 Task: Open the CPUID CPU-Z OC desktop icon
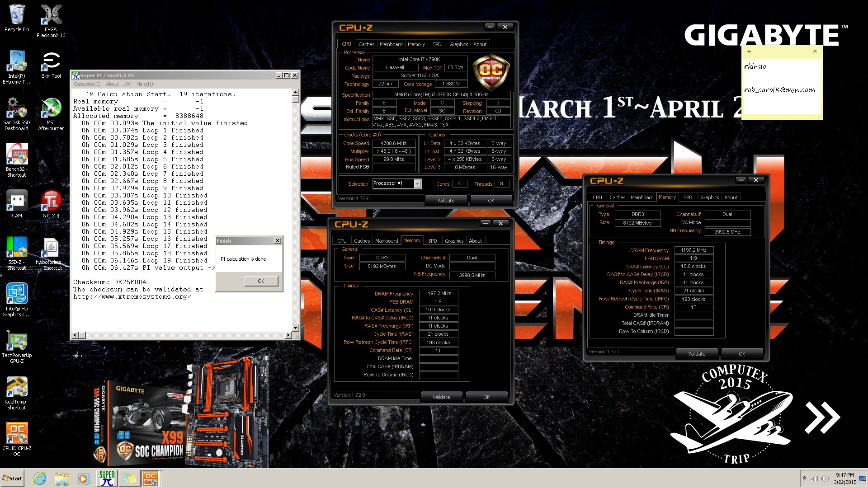pos(17,439)
